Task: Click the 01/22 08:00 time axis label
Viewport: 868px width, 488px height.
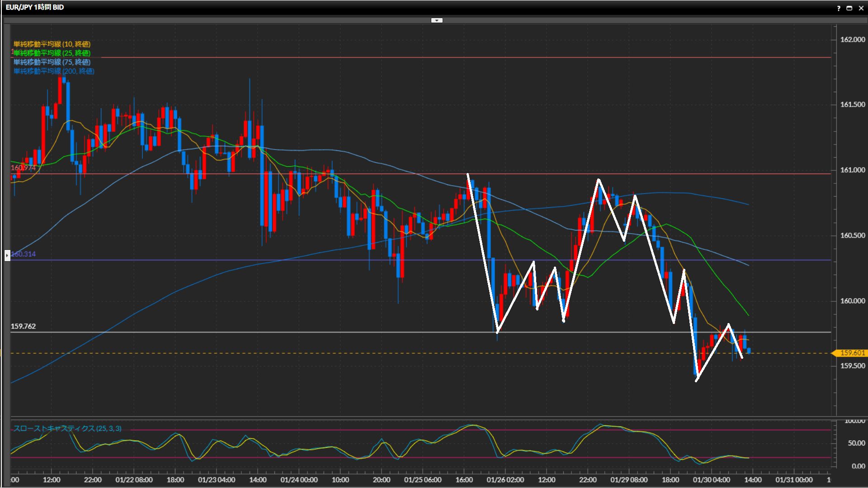Action: (x=134, y=480)
